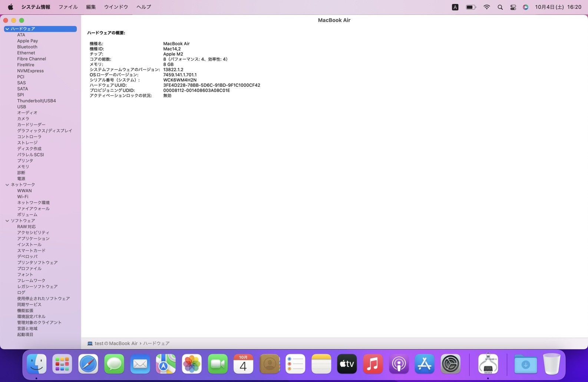
Task: Click the battery status icon
Action: (x=471, y=7)
